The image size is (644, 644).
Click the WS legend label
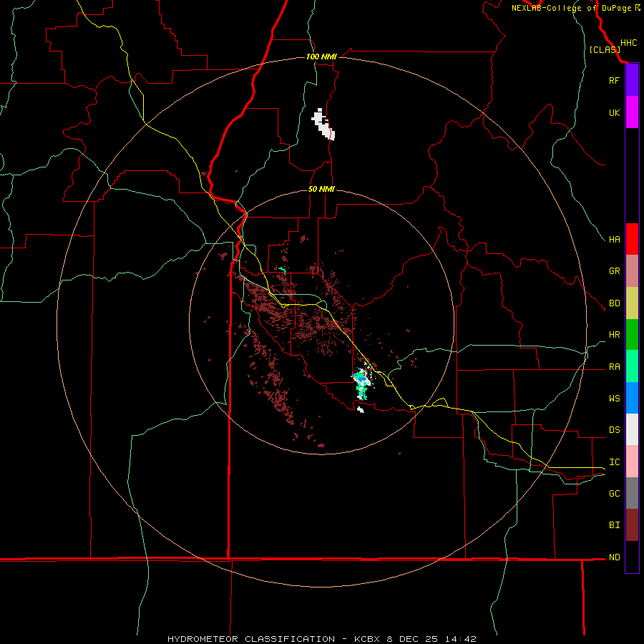point(614,398)
